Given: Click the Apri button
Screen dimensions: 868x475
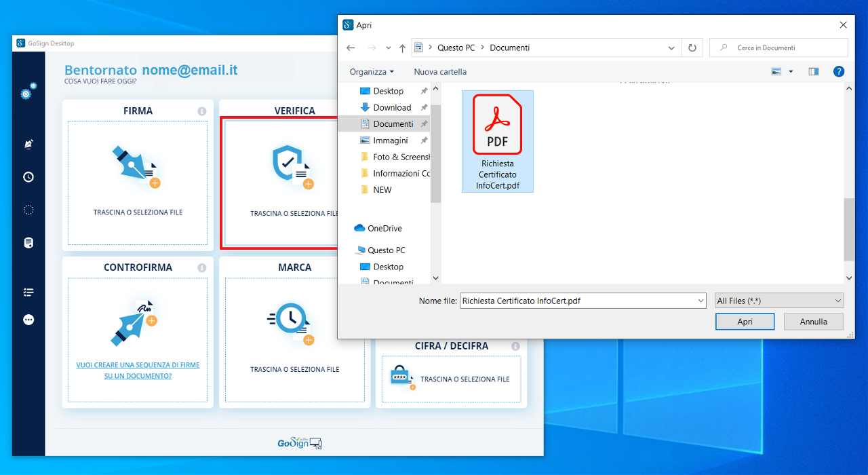Looking at the screenshot, I should (745, 322).
